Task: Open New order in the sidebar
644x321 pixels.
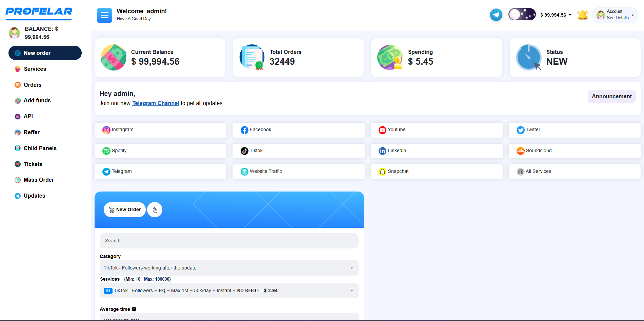Action: click(45, 53)
